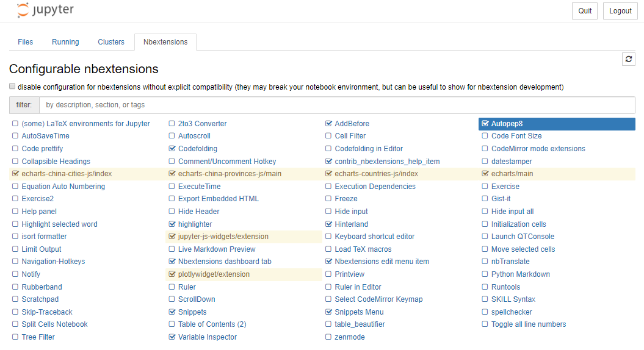Select the Launch QTConsole extension
Image resolution: width=644 pixels, height=350 pixels.
click(523, 237)
